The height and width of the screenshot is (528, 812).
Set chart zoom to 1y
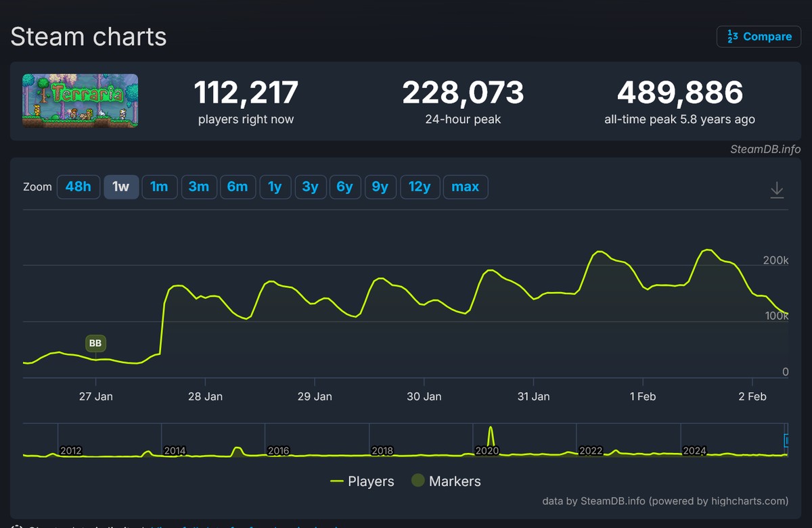pos(275,187)
